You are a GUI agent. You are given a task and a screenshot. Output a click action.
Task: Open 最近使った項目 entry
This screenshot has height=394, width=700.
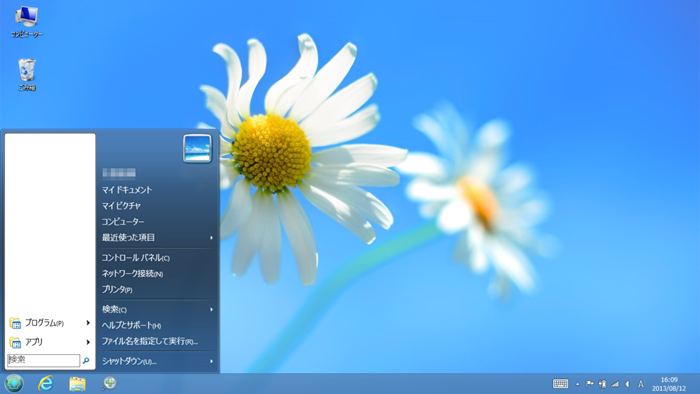(128, 238)
